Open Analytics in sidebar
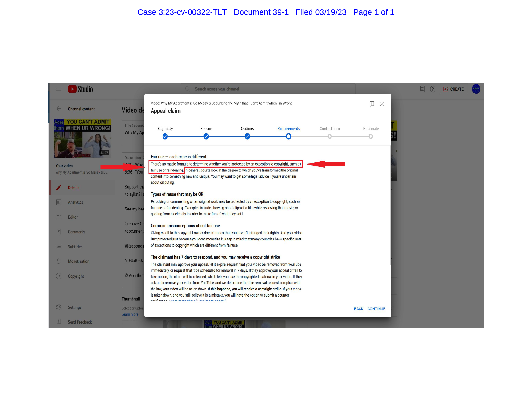 pos(83,202)
